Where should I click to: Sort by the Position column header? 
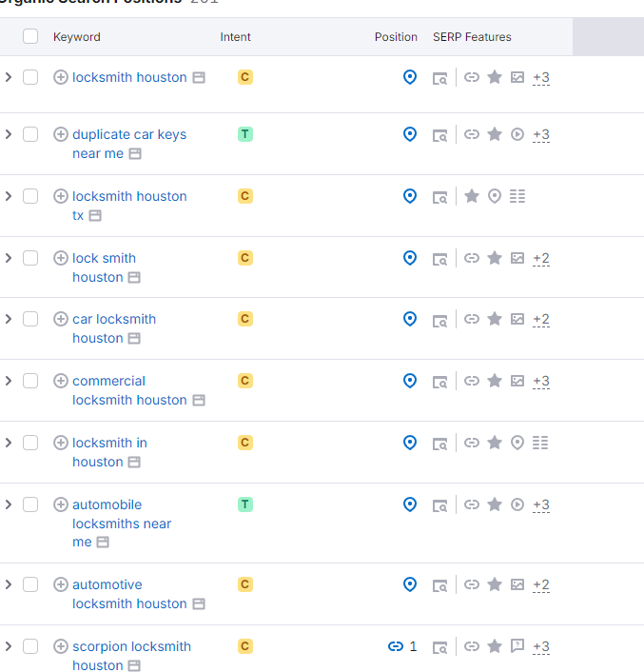396,37
